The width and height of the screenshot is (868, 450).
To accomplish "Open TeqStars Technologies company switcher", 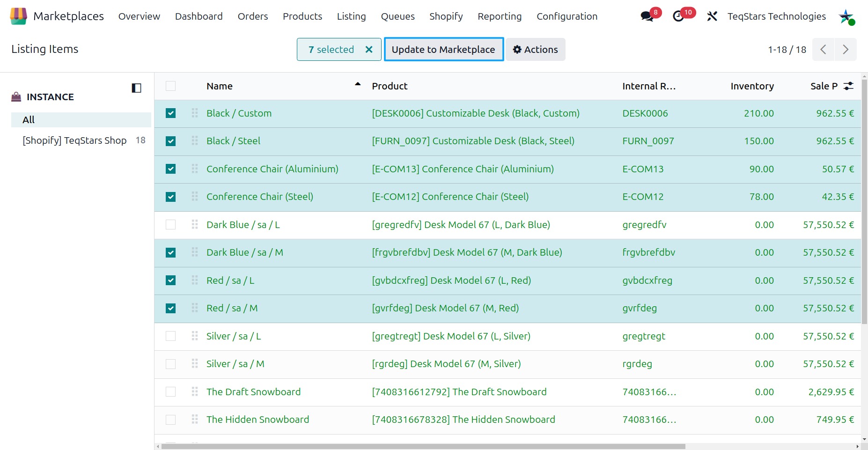I will tap(777, 16).
